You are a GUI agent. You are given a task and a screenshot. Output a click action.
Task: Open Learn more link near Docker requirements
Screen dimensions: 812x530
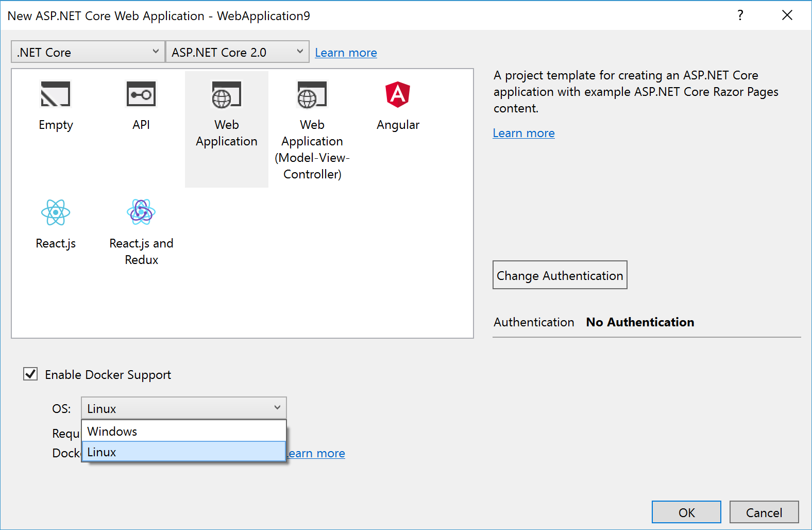coord(316,453)
